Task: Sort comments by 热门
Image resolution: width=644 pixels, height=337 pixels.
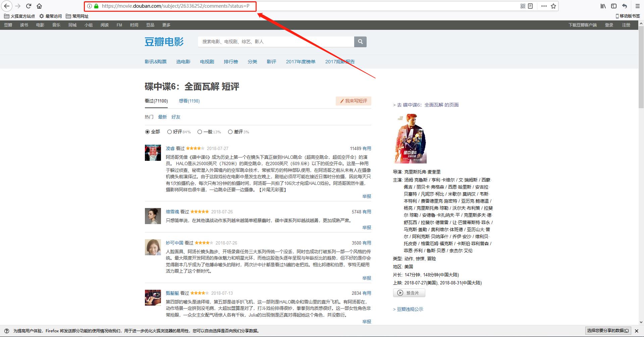Action: point(149,117)
